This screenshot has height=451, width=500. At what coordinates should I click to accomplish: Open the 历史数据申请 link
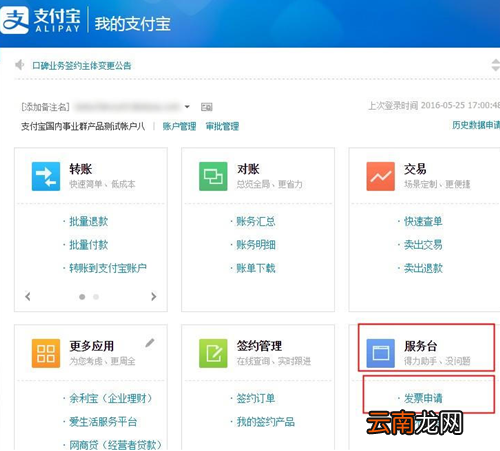(476, 125)
